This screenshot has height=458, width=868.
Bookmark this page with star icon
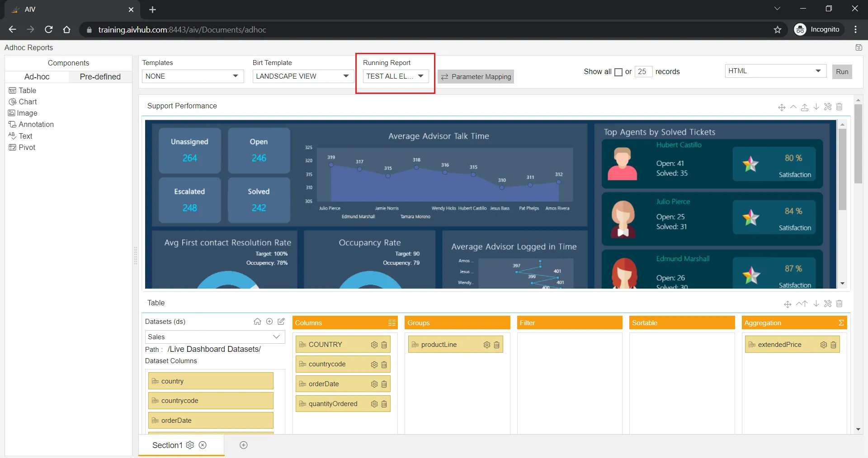click(778, 30)
